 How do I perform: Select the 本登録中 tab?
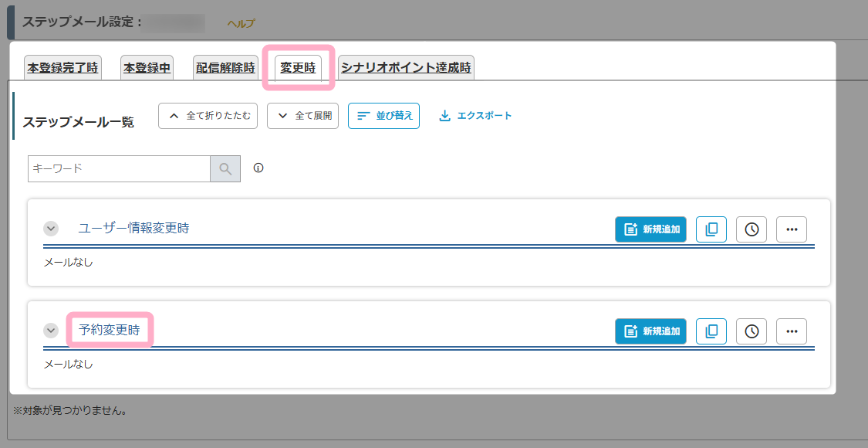point(147,68)
